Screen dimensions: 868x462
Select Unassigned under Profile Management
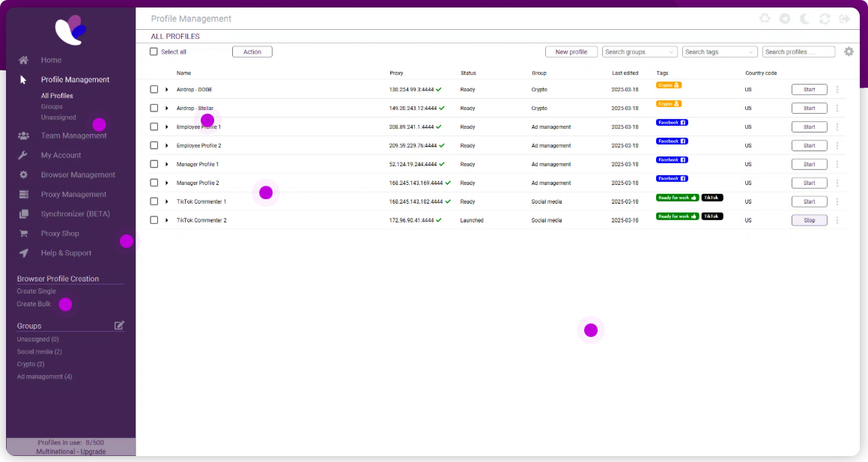58,118
